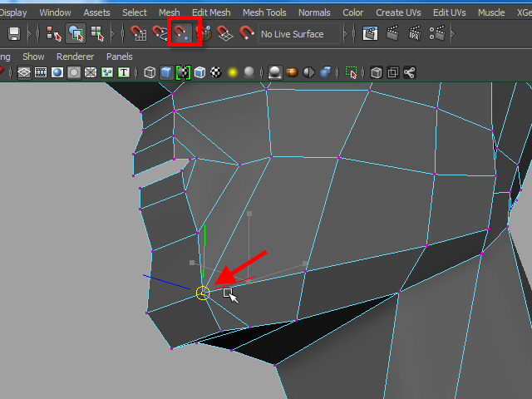Viewport: 532px width, 399px height.
Task: Open the Normals menu
Action: point(314,13)
